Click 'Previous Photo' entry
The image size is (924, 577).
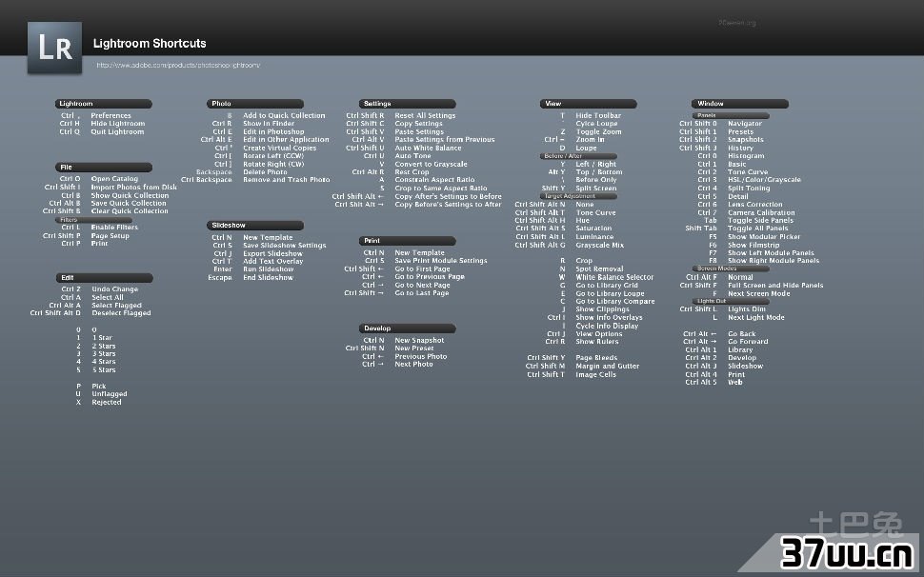[421, 356]
